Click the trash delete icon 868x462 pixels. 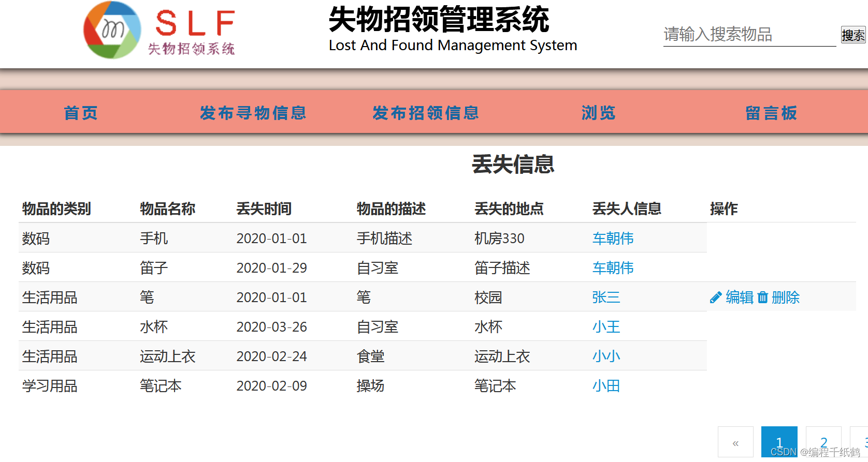762,297
